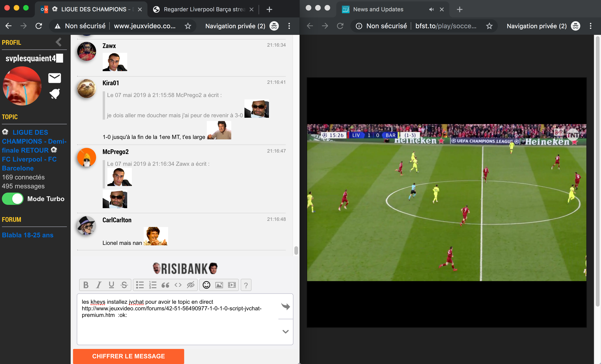Click message timestamp 21:16:47
The width and height of the screenshot is (601, 364).
(x=276, y=151)
